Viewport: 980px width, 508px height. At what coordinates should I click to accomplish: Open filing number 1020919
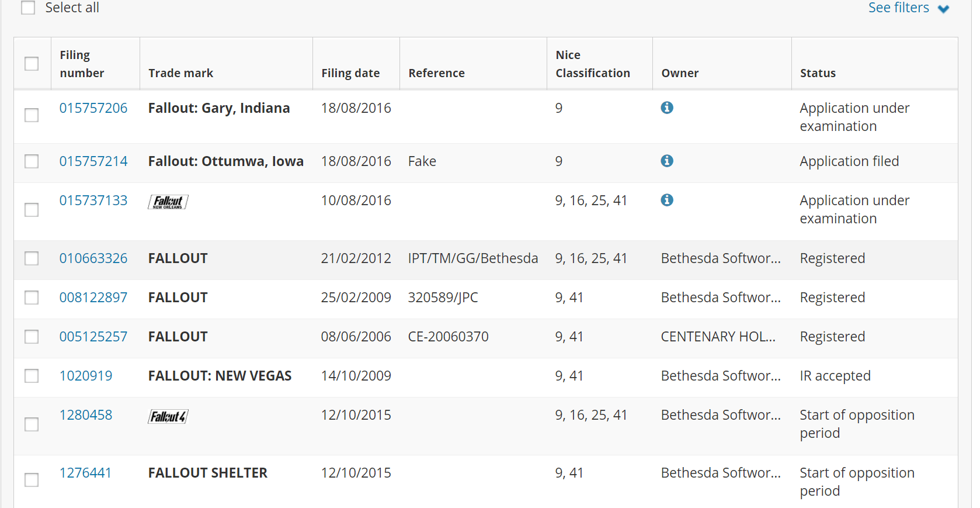point(86,376)
